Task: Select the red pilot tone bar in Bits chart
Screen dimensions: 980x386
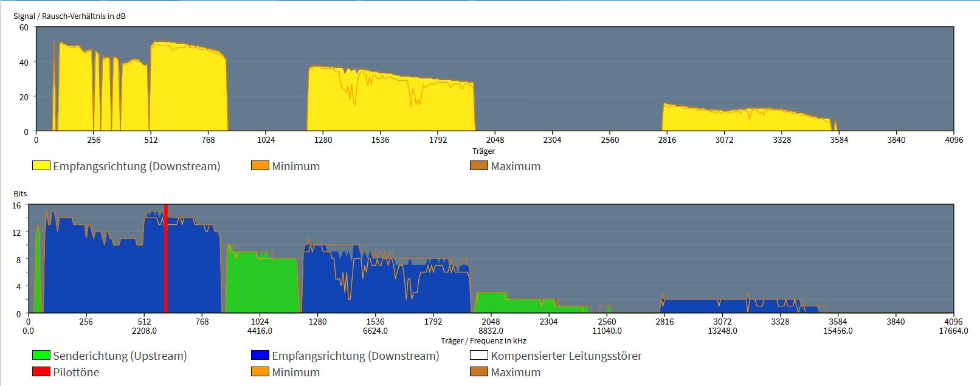Action: pyautogui.click(x=166, y=260)
